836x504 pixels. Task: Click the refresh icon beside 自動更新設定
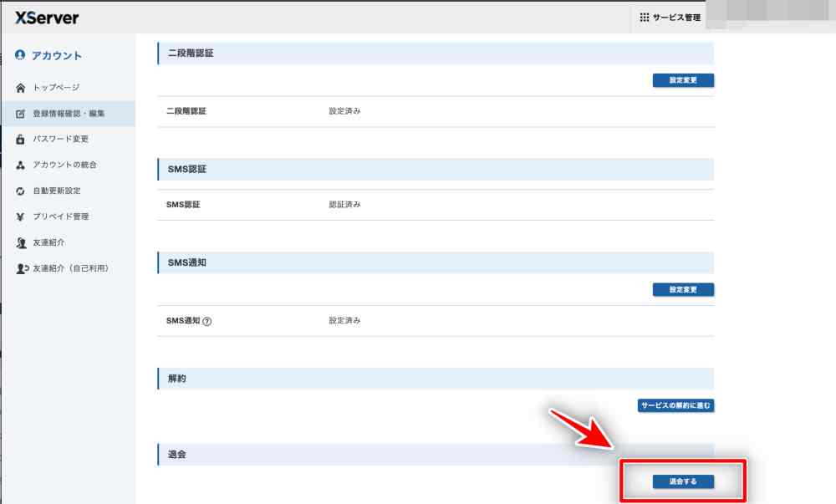coord(21,191)
